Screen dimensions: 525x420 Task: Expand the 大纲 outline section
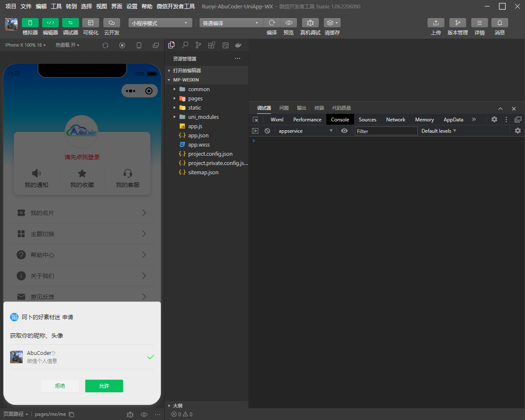tap(206, 406)
